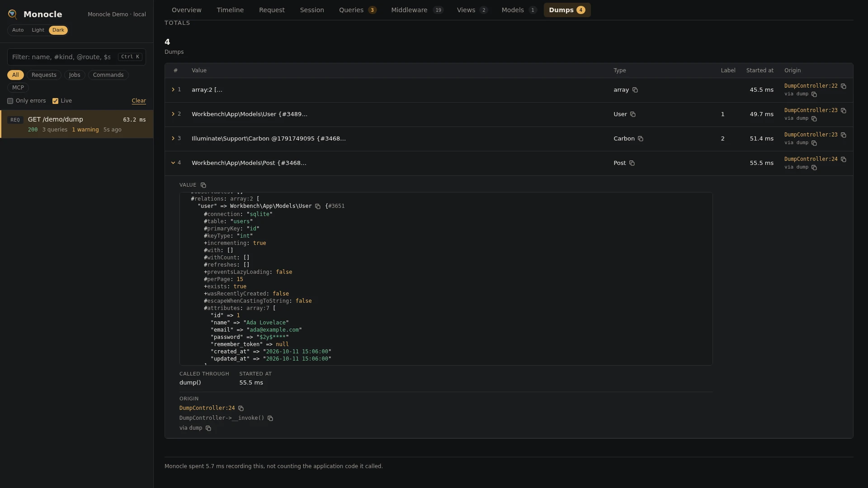Filter by Jobs

[x=75, y=75]
